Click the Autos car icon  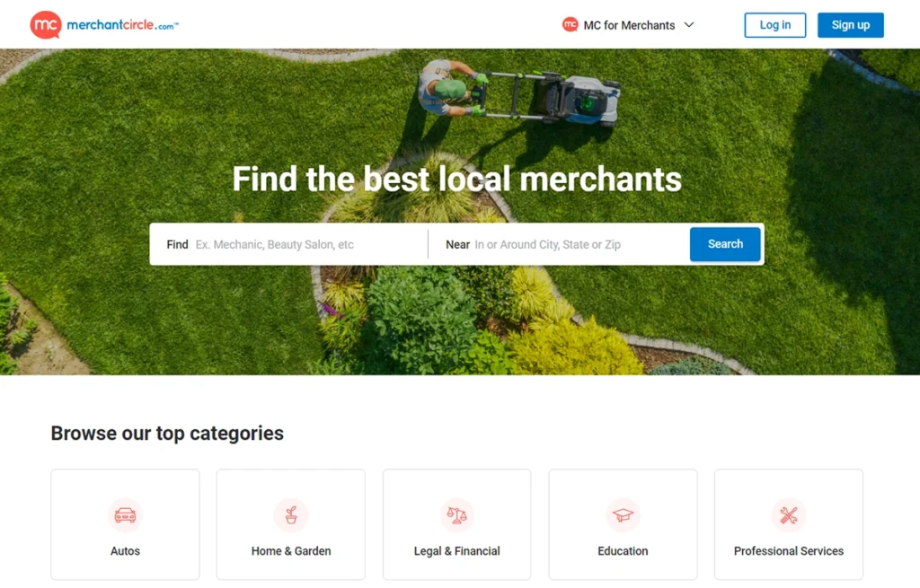[x=125, y=514]
